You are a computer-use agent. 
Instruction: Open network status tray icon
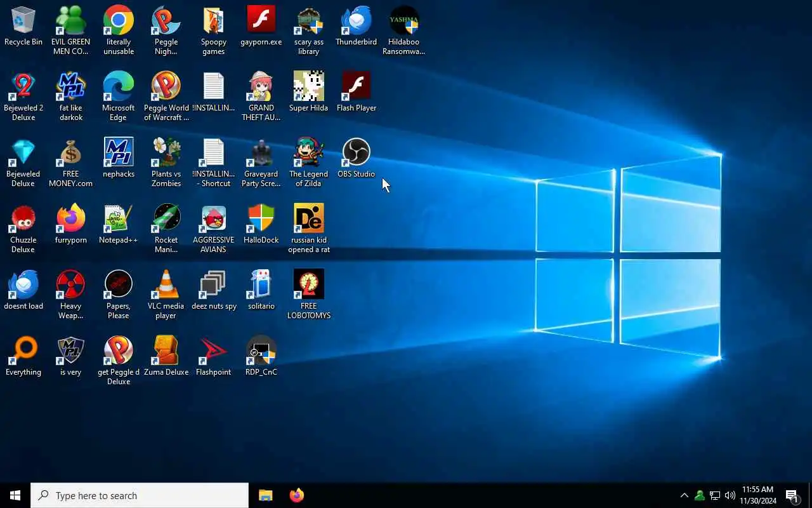(715, 495)
